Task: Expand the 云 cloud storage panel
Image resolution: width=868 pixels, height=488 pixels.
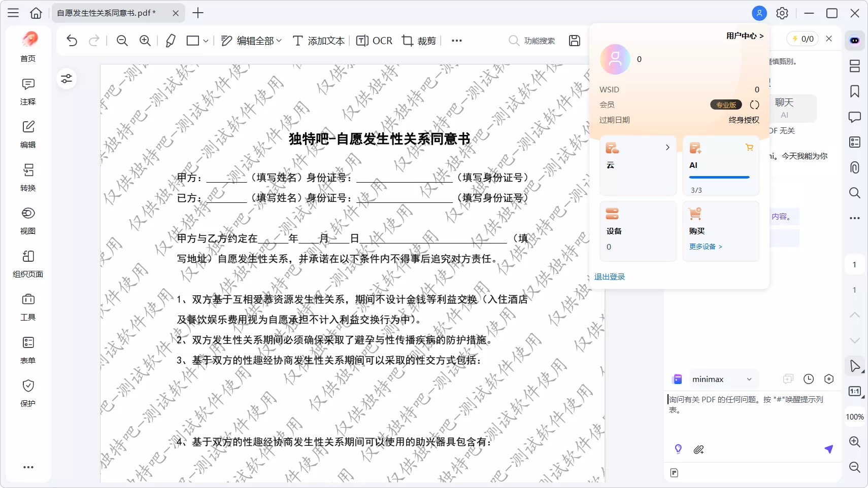Action: coord(667,148)
